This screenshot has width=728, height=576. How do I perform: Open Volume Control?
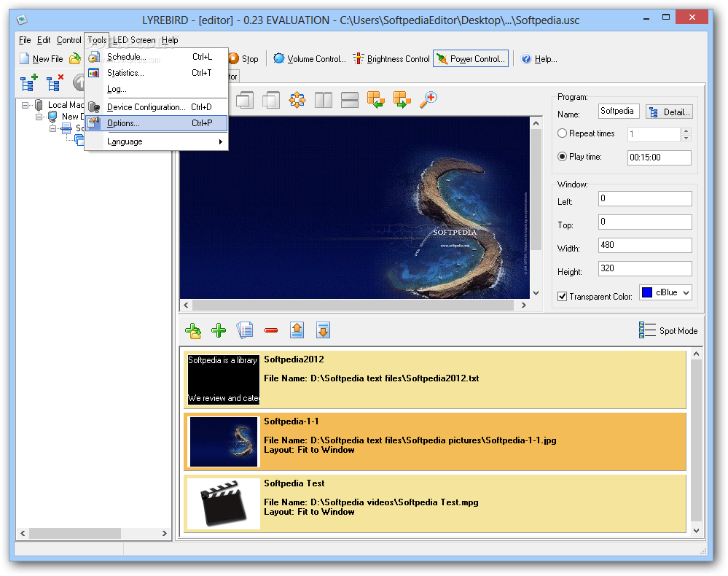(310, 59)
